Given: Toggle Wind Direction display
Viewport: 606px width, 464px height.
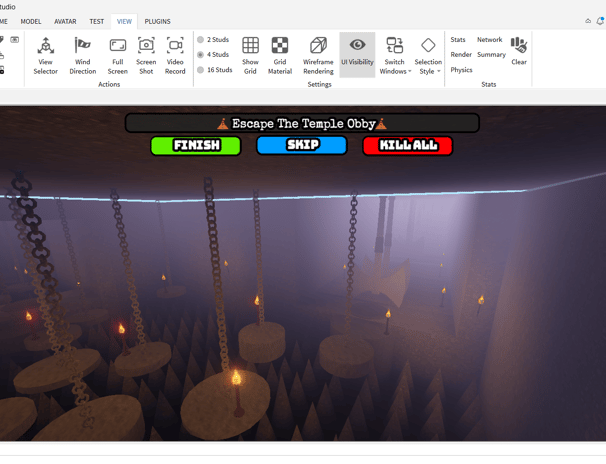Looking at the screenshot, I should (82, 56).
